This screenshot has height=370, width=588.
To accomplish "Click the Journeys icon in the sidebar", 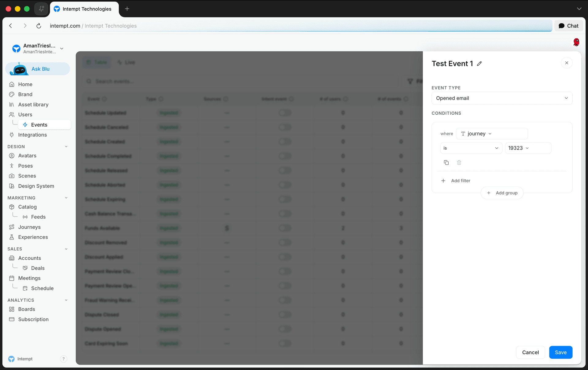I will click(x=12, y=227).
